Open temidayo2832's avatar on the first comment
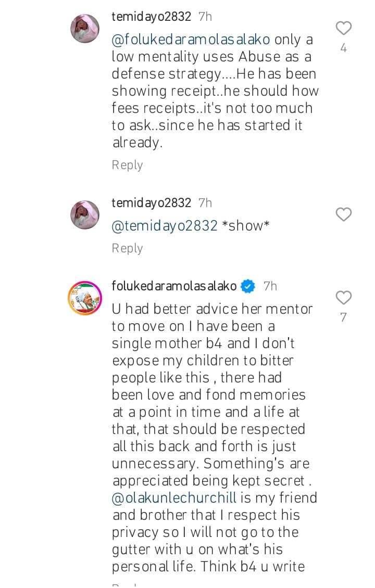The height and width of the screenshot is (588, 375). pyautogui.click(x=85, y=28)
